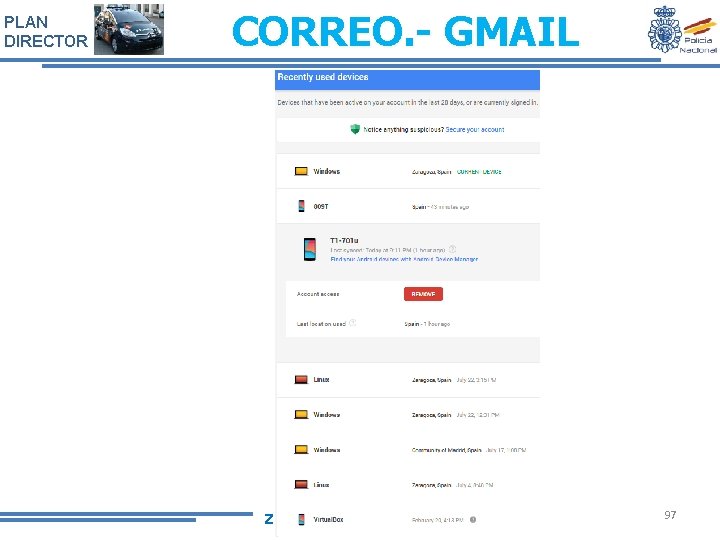Click the red REMOVE button
The height and width of the screenshot is (540, 720).
click(423, 294)
